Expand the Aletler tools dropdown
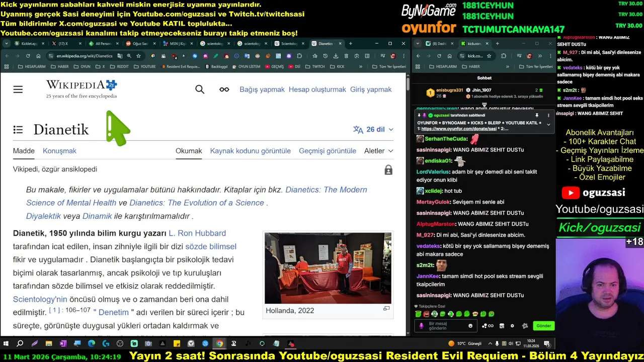 point(379,151)
